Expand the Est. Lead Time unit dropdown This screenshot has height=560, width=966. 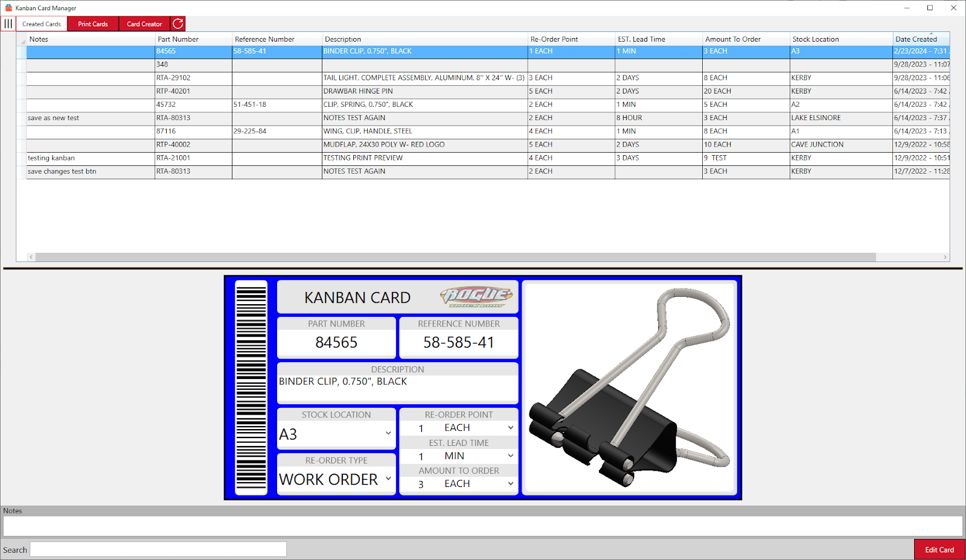point(510,456)
